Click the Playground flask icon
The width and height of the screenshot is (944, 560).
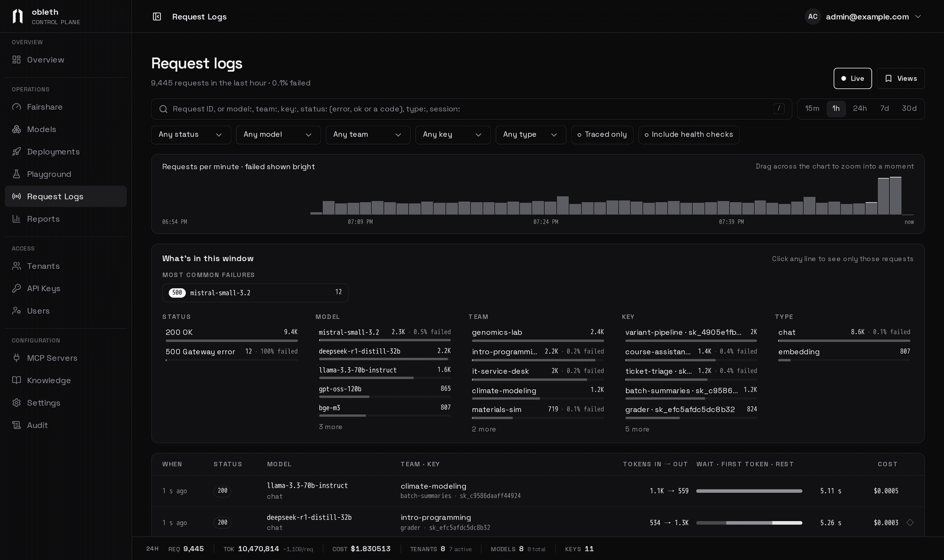pyautogui.click(x=17, y=174)
